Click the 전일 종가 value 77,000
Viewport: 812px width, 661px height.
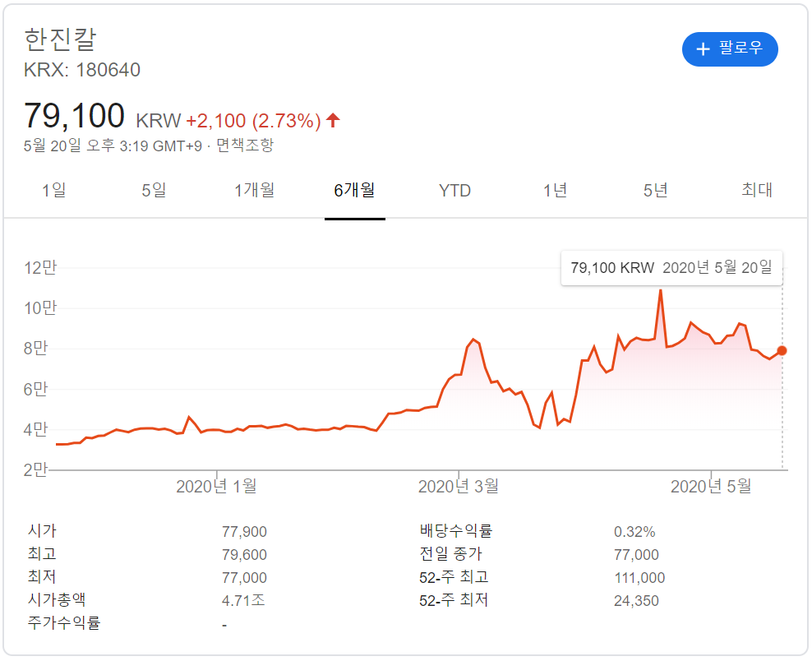[636, 555]
